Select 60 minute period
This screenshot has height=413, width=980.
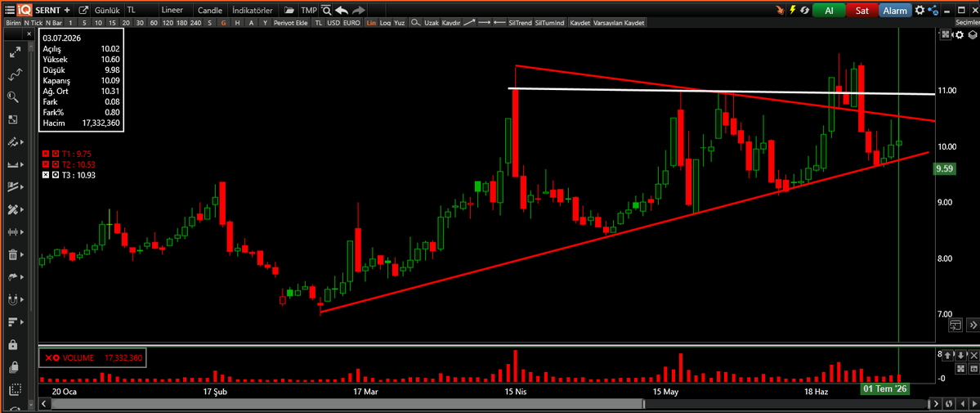[154, 23]
